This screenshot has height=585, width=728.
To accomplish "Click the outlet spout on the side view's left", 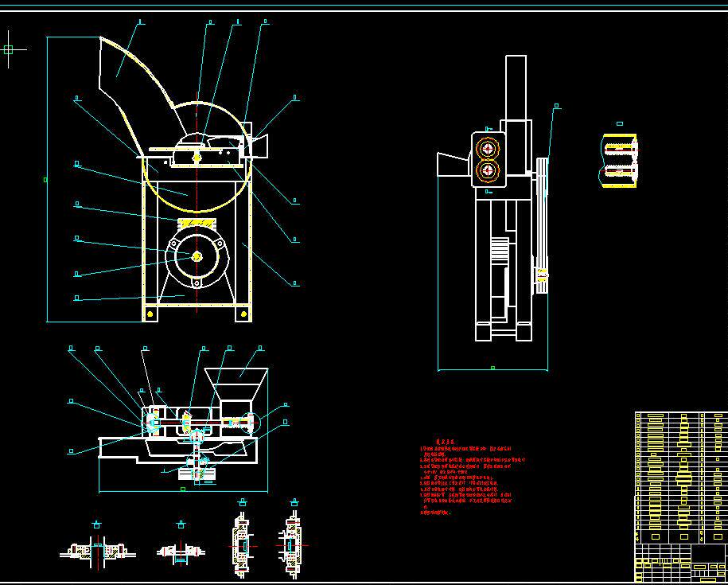I will [454, 164].
